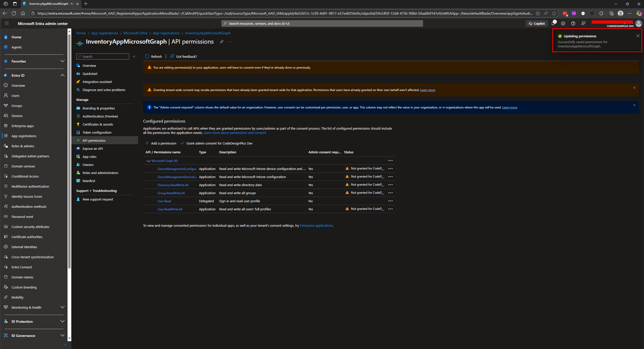Pin the API permissions blade
The height and width of the screenshot is (349, 644).
[221, 42]
